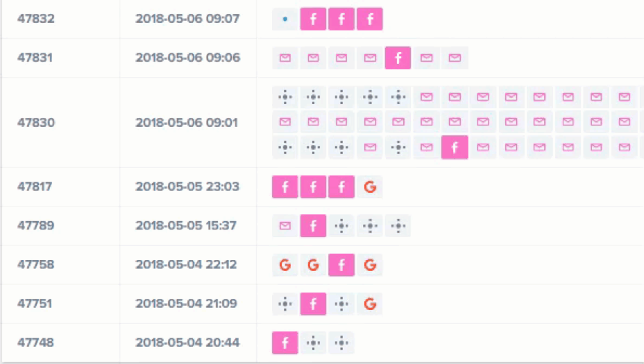Open record ID 47748
This screenshot has height=364, width=644.
click(36, 343)
